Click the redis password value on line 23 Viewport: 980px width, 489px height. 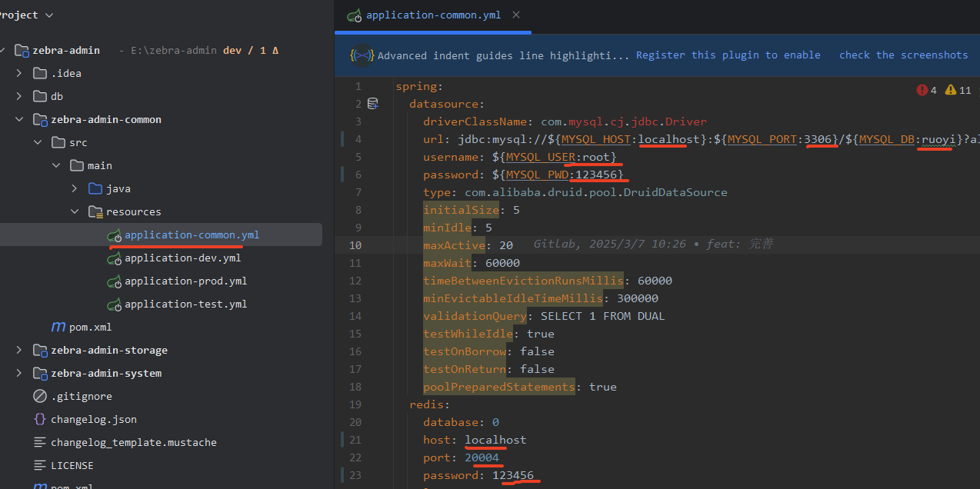pos(513,475)
